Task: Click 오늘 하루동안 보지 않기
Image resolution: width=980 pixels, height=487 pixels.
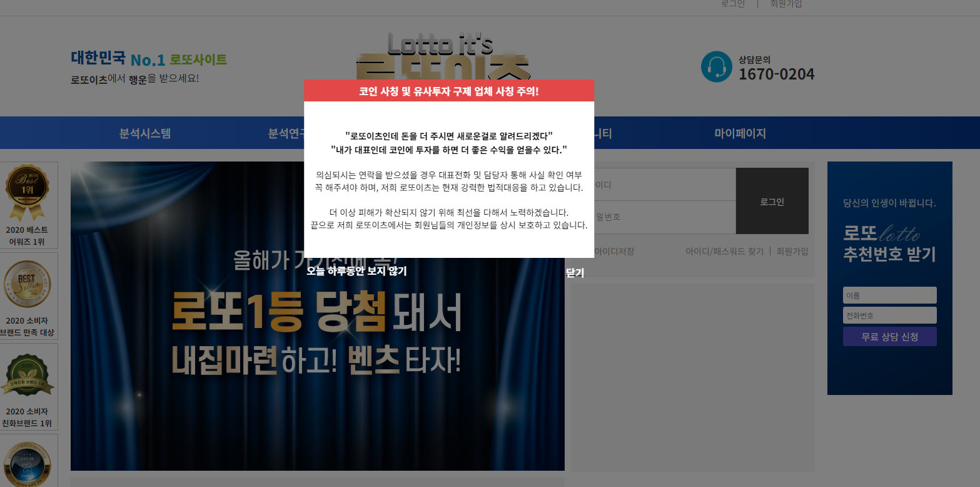Action: (x=356, y=271)
